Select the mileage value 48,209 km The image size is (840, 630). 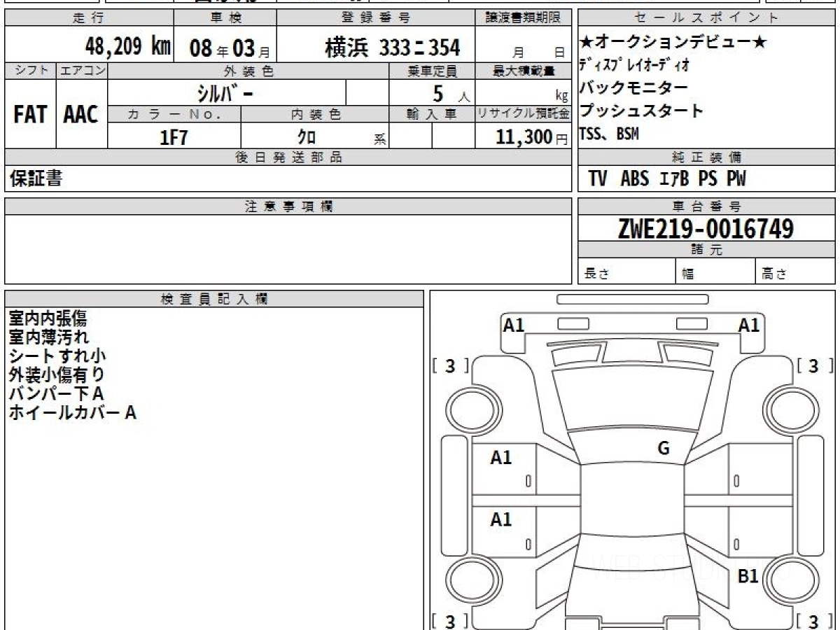[127, 46]
